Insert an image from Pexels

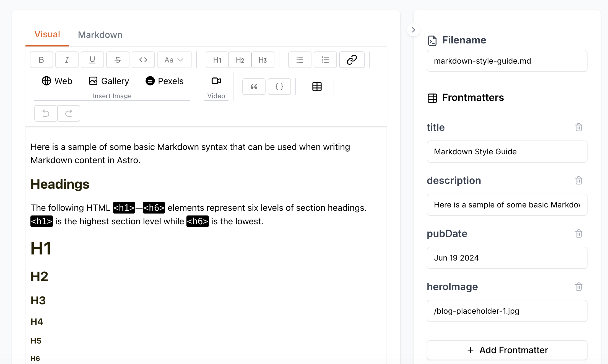click(165, 81)
